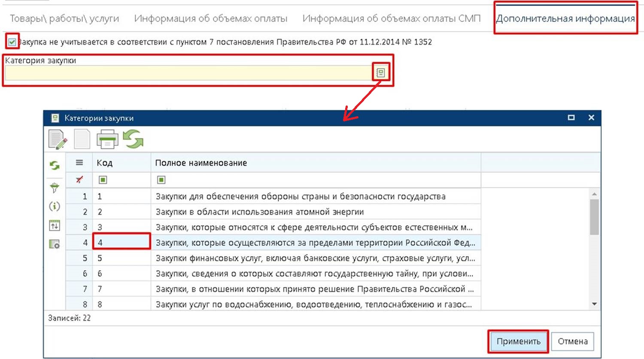The width and height of the screenshot is (644, 359).
Task: Select row за пределами территории Российской Фед...
Action: [x=316, y=243]
